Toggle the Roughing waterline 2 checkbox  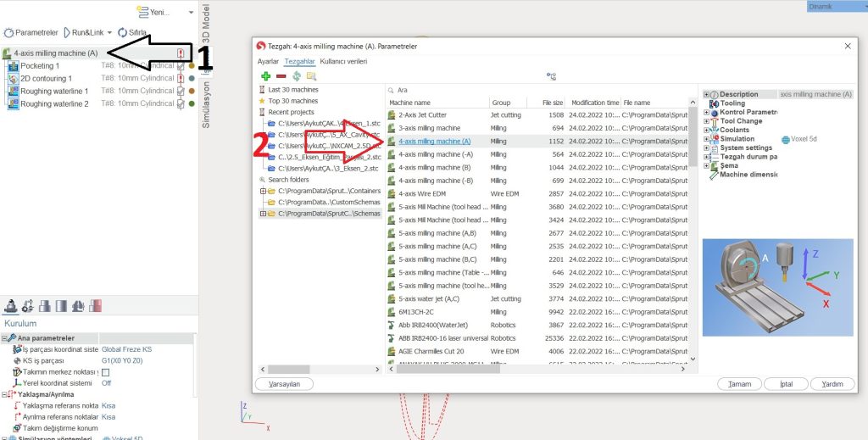181,104
